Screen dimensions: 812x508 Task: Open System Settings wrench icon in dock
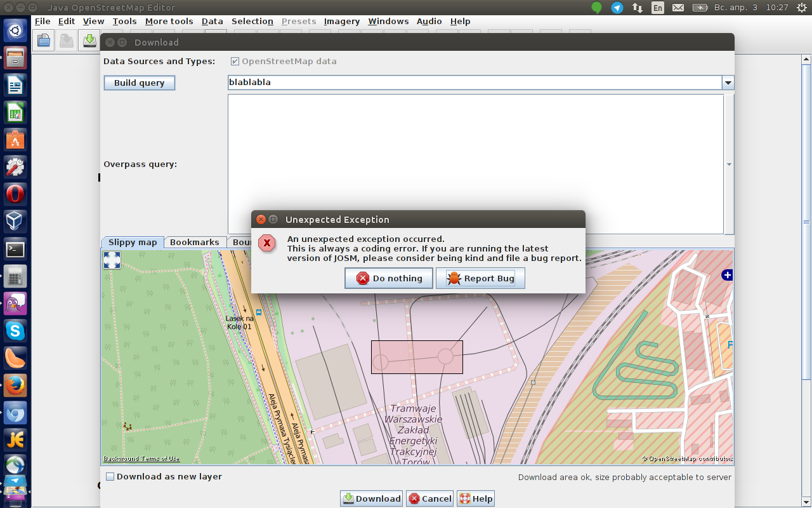(15, 166)
